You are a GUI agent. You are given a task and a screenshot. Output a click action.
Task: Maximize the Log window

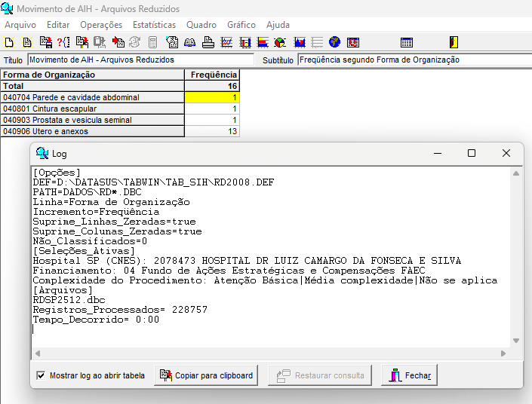(472, 153)
